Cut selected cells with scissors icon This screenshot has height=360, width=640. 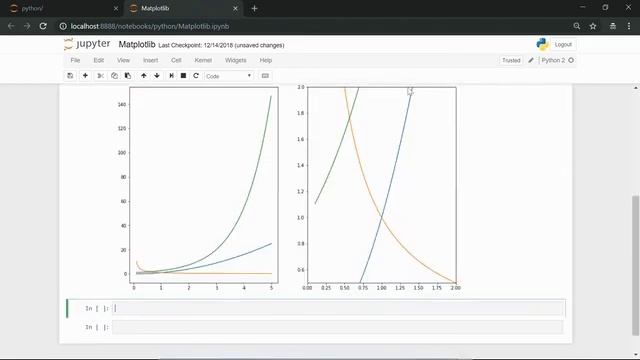[x=100, y=76]
